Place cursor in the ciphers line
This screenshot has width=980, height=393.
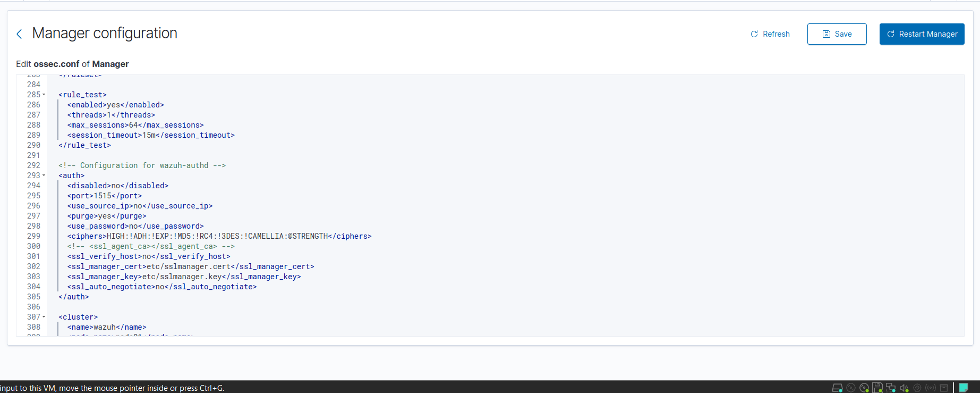[219, 236]
